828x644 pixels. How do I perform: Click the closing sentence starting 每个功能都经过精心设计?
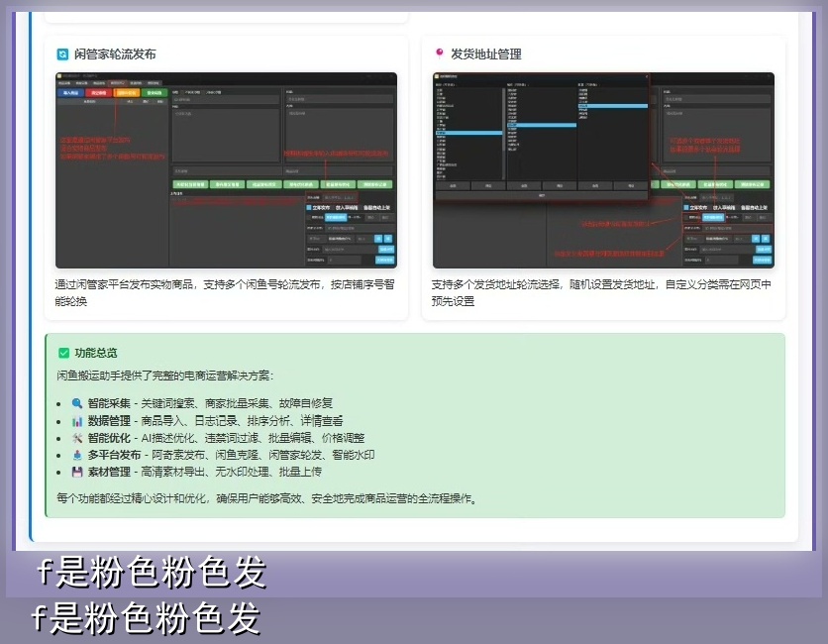[x=267, y=498]
